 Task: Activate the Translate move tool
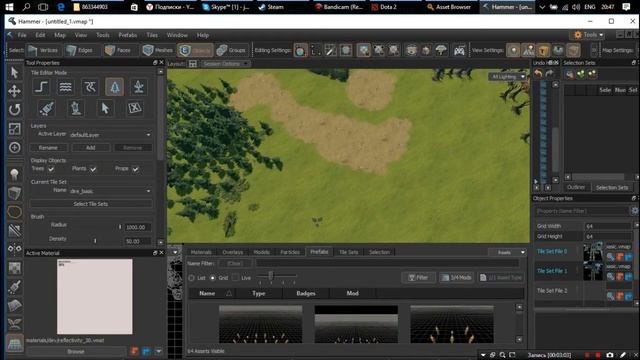point(15,91)
